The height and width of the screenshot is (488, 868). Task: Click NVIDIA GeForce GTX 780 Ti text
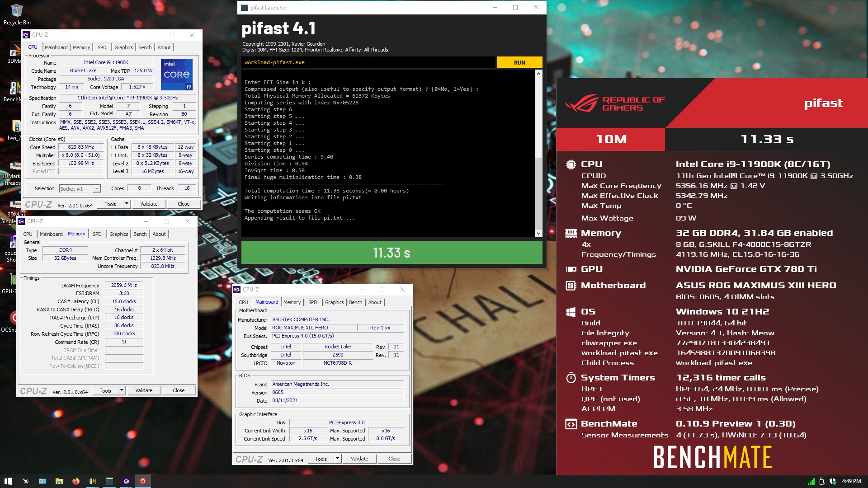point(746,269)
